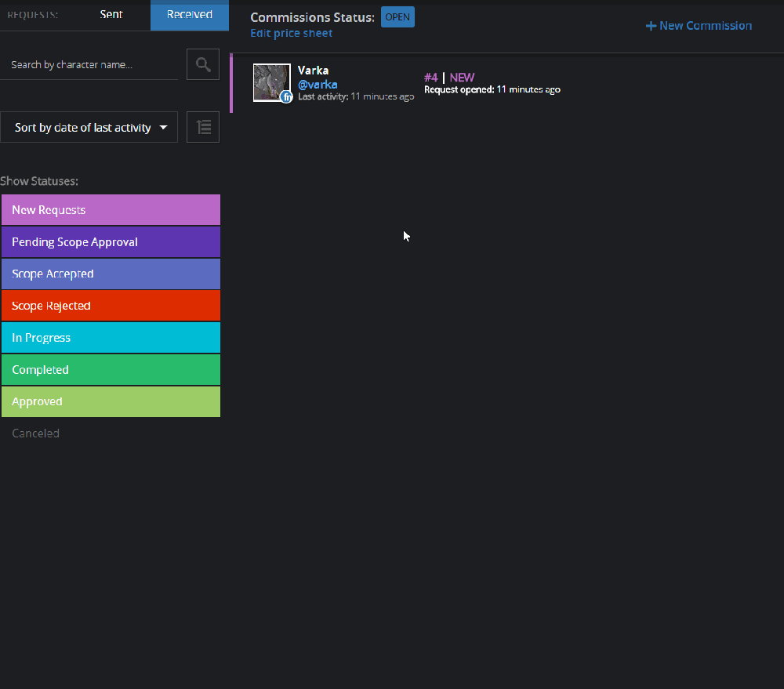The width and height of the screenshot is (784, 689).
Task: Toggle the Scope Accepted status filter
Action: coord(111,274)
